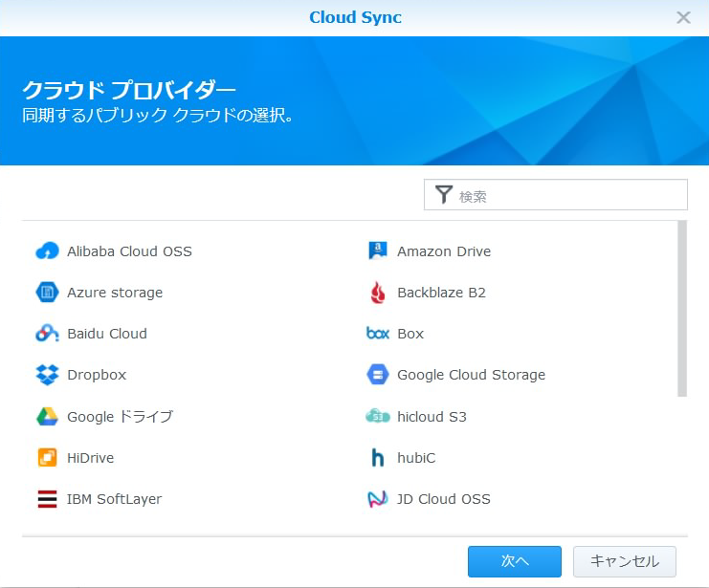This screenshot has height=588, width=709.
Task: Click the filter funnel icon
Action: (443, 195)
